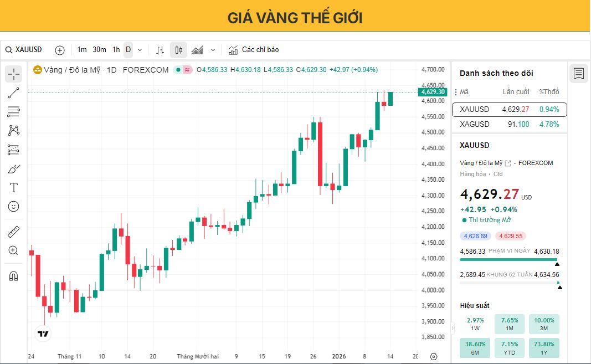Switch to the 1h timeframe

115,50
